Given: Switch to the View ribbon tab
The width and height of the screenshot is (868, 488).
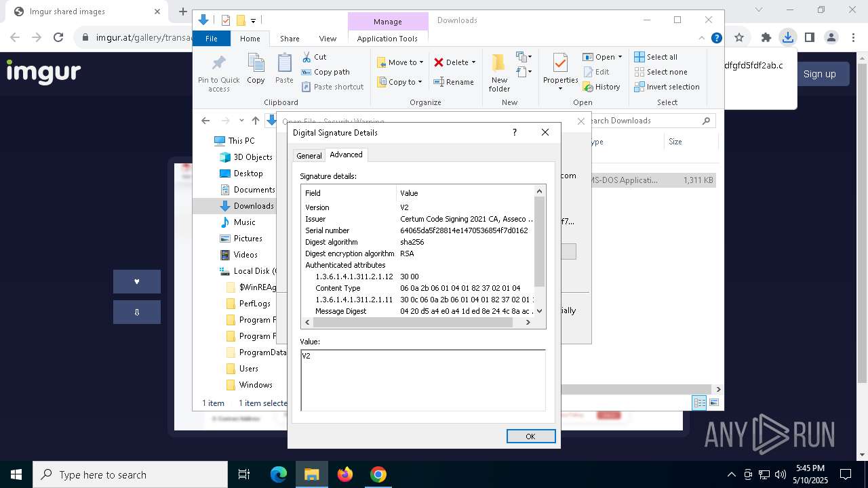Looking at the screenshot, I should click(x=328, y=39).
